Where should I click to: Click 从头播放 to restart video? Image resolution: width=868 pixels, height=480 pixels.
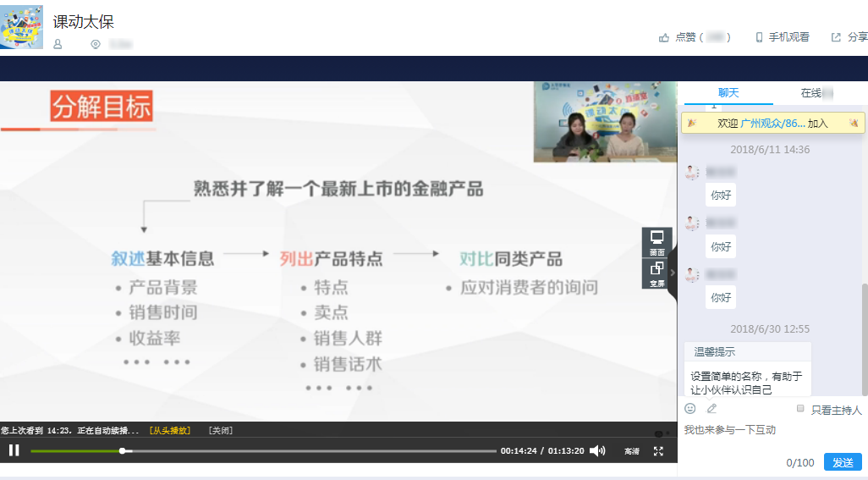(170, 430)
